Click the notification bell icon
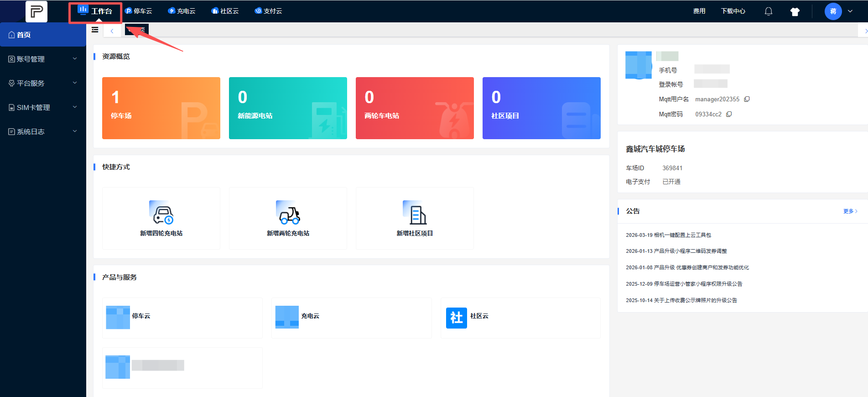Image resolution: width=868 pixels, height=397 pixels. 769,11
